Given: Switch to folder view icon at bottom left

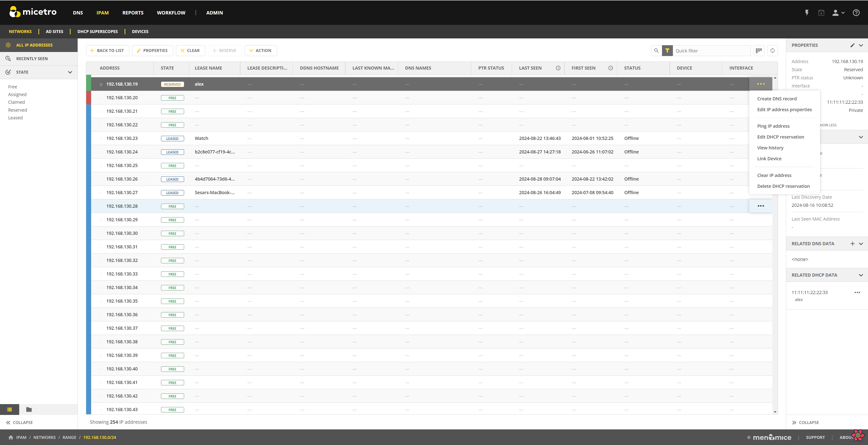Looking at the screenshot, I should [x=29, y=410].
